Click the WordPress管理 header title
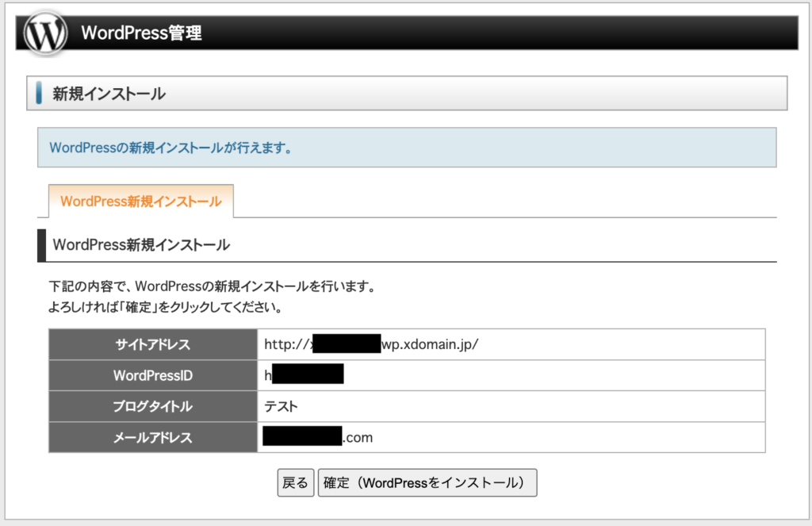The height and width of the screenshot is (526, 812). 141,33
